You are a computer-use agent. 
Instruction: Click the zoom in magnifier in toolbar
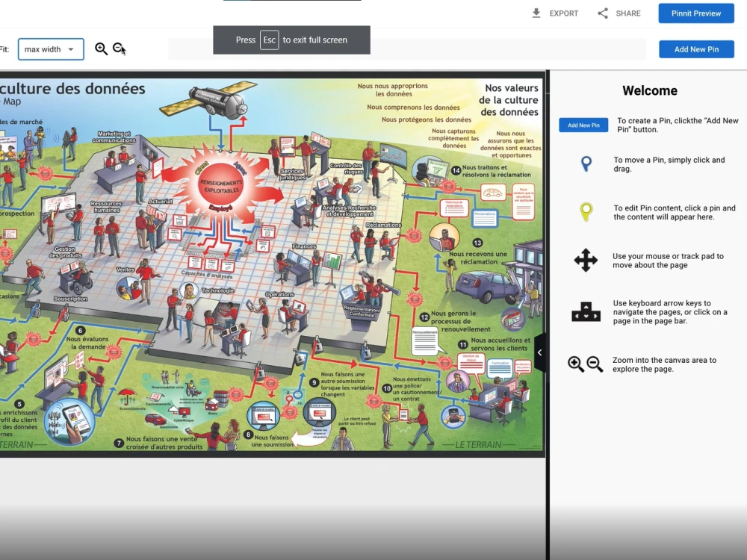tap(101, 49)
